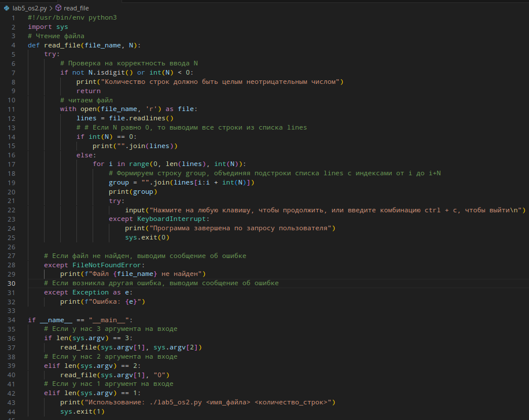Click the 'return' keyword on line 9

pos(89,91)
